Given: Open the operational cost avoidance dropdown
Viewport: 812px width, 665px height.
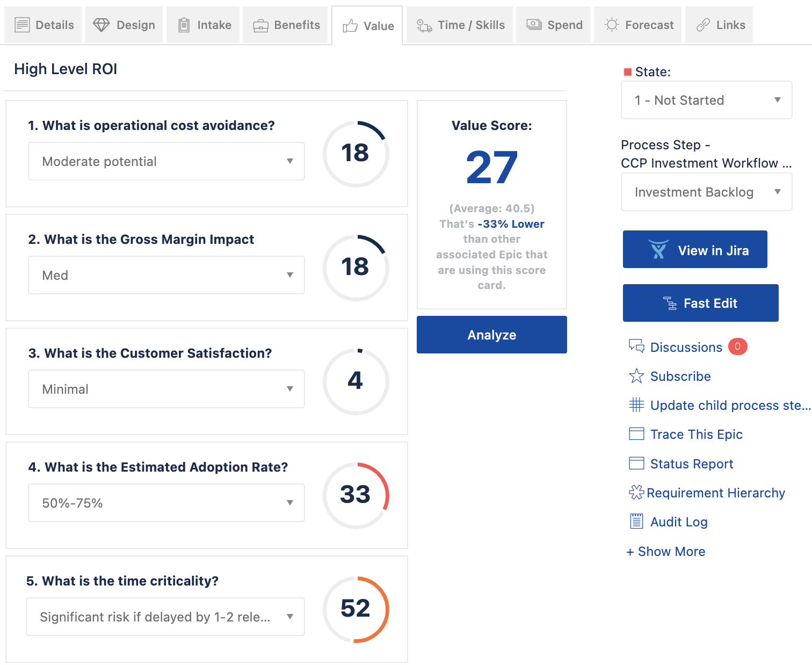Looking at the screenshot, I should point(166,161).
